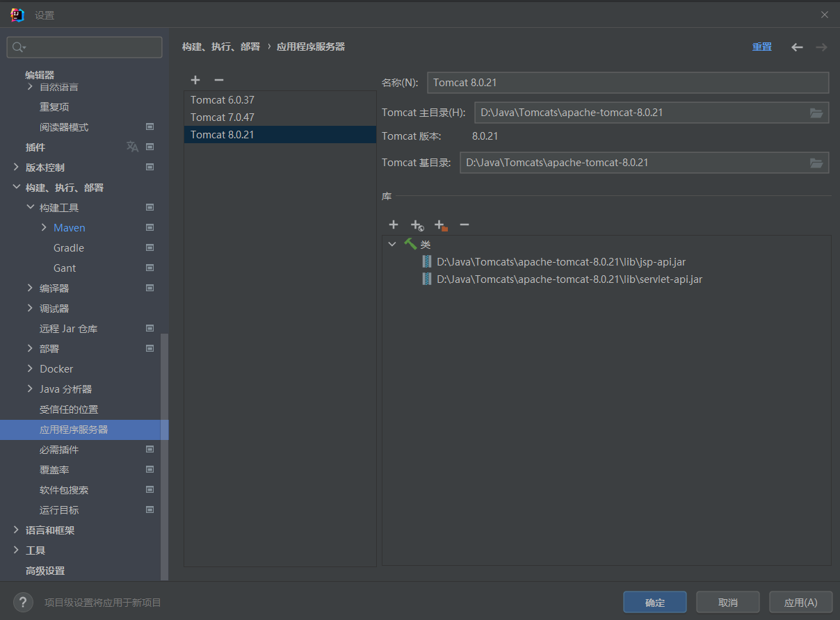Expand 版本控制 settings node

click(16, 167)
